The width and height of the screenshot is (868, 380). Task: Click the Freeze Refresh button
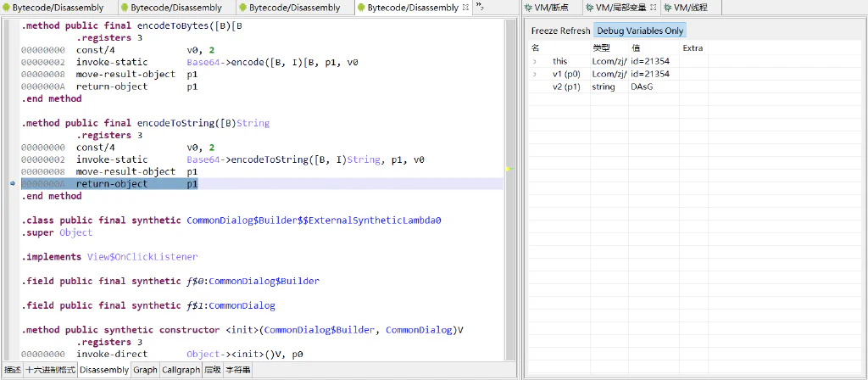tap(560, 31)
